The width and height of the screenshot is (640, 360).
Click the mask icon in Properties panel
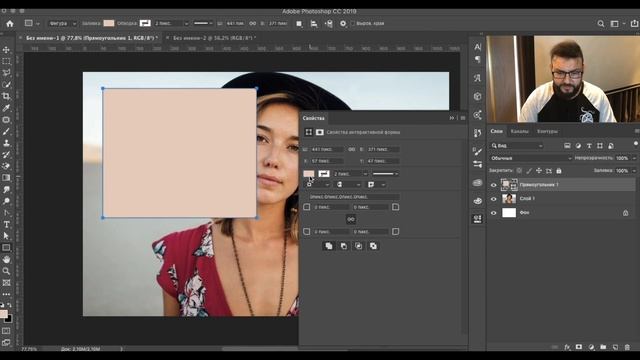point(320,132)
